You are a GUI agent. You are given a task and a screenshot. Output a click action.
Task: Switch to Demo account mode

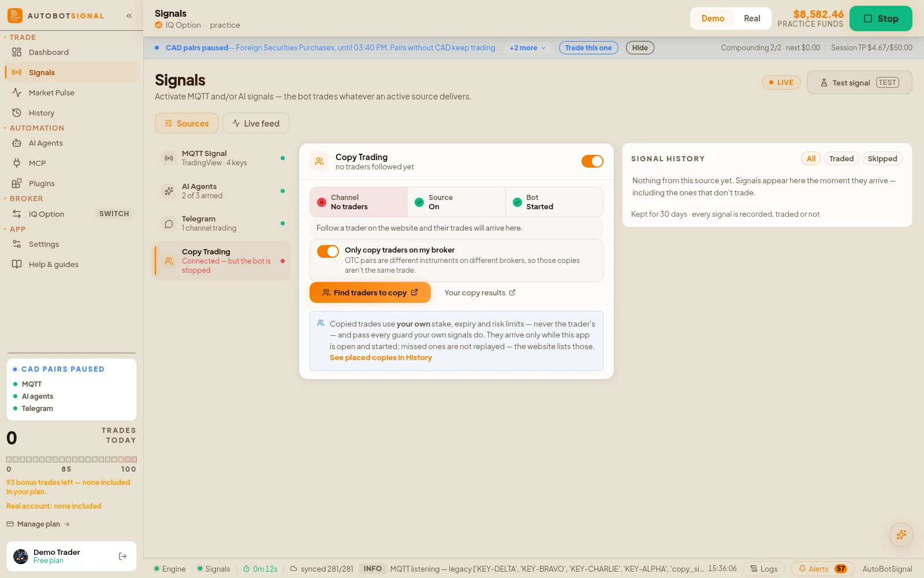713,18
